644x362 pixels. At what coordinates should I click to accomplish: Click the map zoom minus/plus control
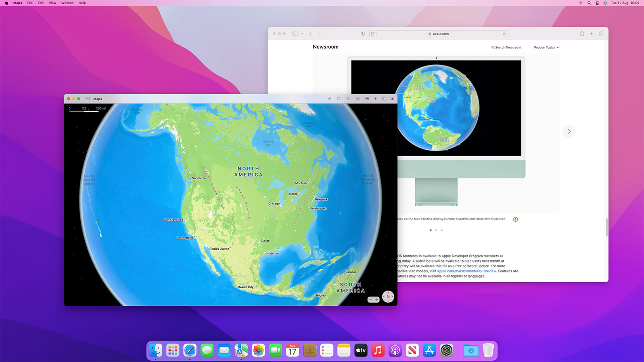374,299
